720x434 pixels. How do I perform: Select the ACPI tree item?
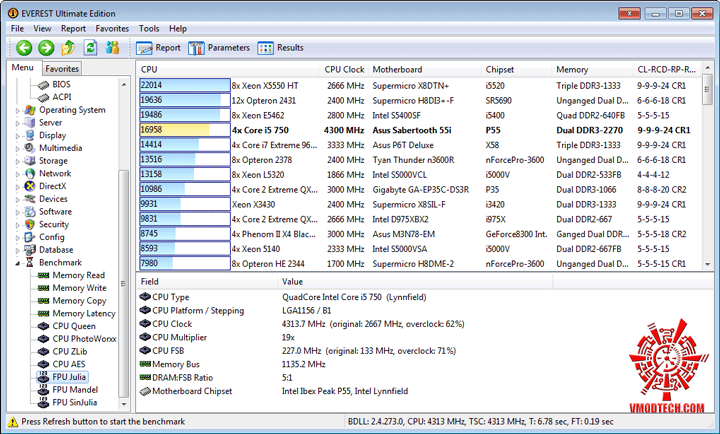tap(62, 97)
